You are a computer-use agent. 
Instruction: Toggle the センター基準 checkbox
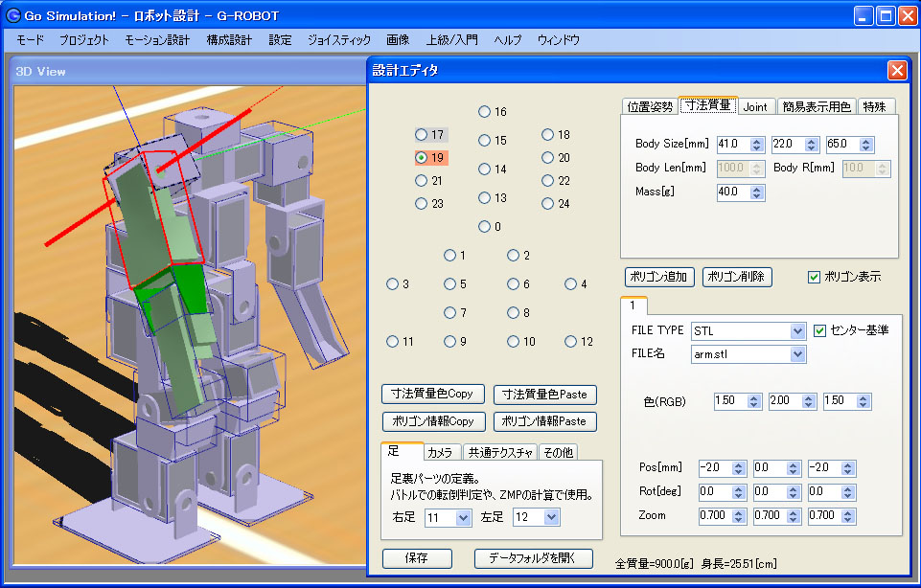click(820, 330)
